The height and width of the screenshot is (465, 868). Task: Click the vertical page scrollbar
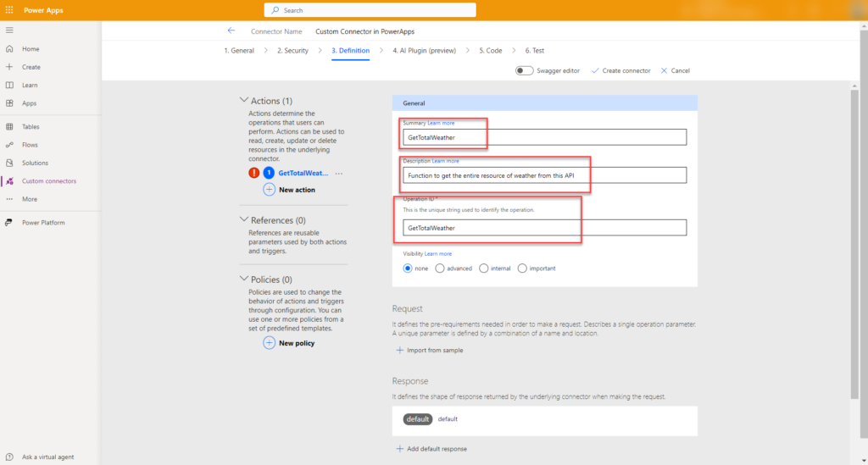(854, 237)
